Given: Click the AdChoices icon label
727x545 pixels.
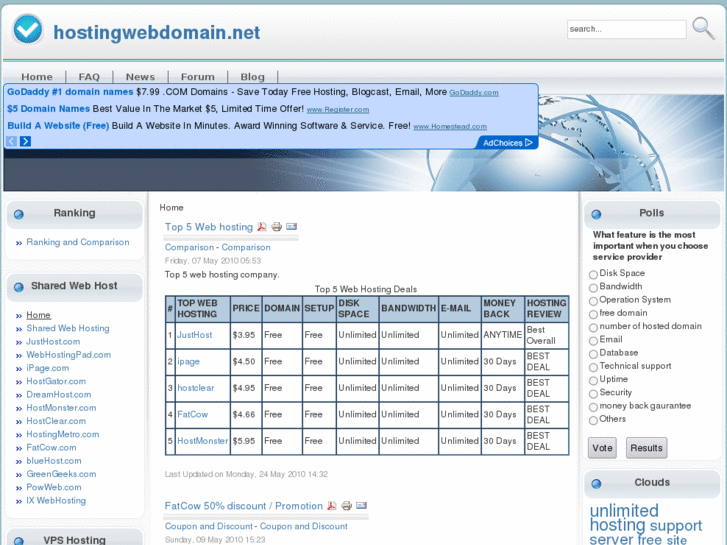Looking at the screenshot, I should (x=507, y=143).
